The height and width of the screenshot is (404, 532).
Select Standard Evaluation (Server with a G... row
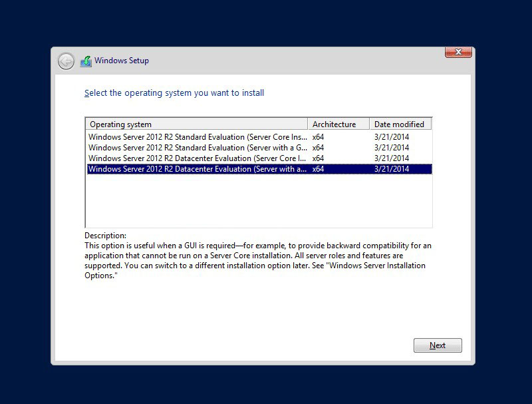[x=259, y=148]
